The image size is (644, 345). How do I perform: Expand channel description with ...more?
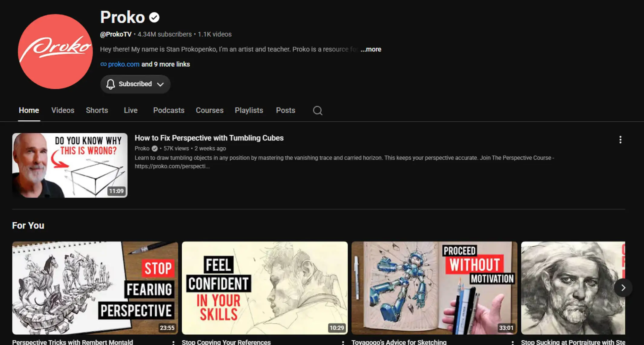[371, 49]
